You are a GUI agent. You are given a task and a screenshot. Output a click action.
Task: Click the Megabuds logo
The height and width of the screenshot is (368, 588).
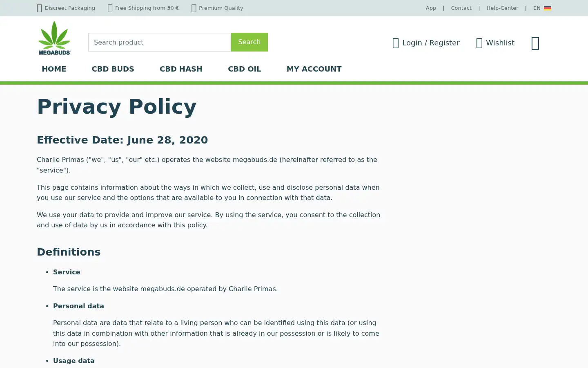[54, 38]
